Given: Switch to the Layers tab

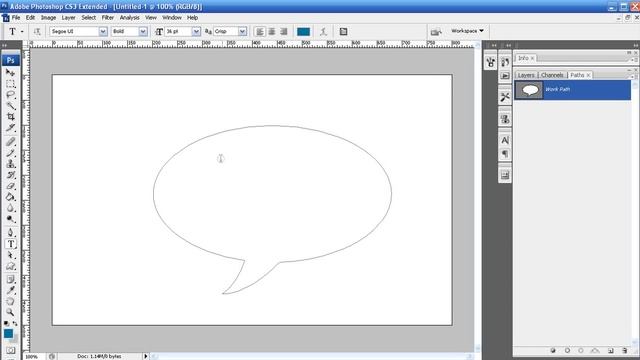Looking at the screenshot, I should (x=526, y=75).
